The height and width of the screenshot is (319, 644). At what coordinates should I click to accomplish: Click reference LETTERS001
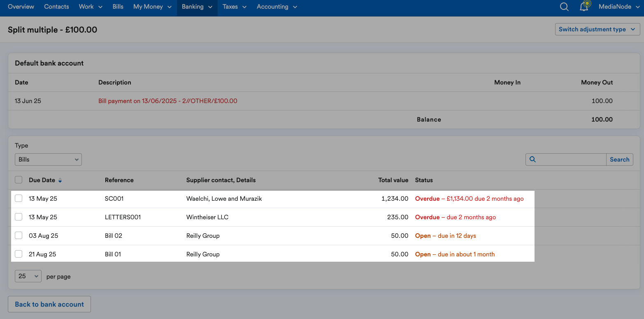point(123,217)
